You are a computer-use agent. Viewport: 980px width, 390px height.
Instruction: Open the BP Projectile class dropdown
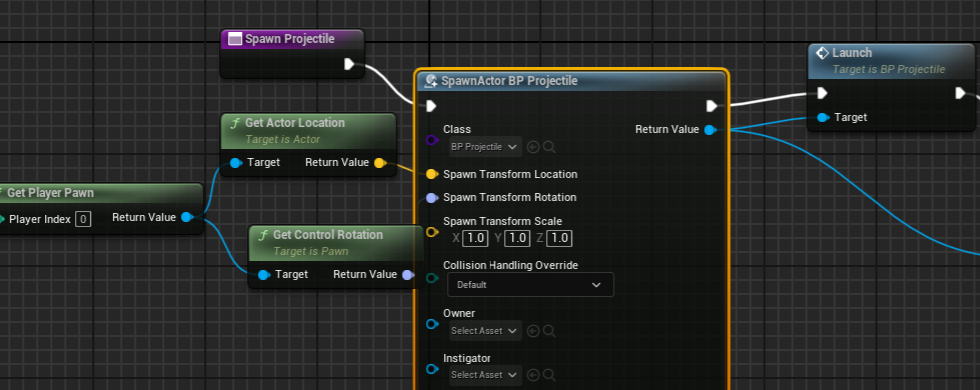click(x=485, y=147)
